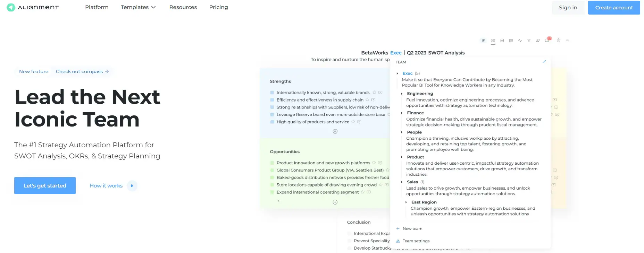
Task: Click the plus icon under Strengths list
Action: pyautogui.click(x=335, y=131)
